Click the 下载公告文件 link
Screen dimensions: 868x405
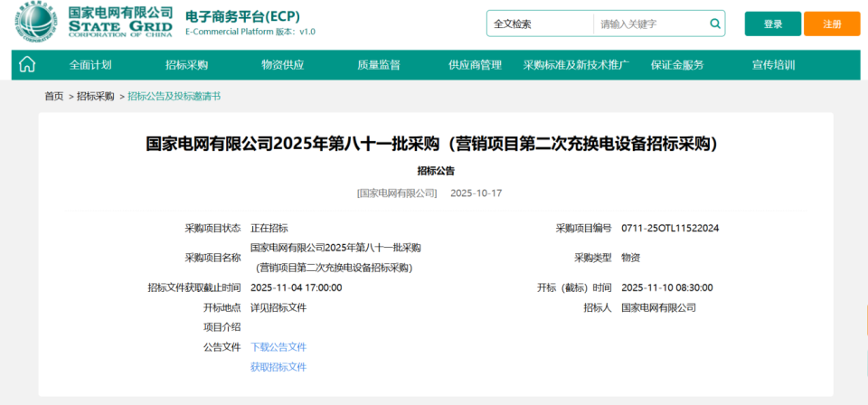[x=278, y=347]
